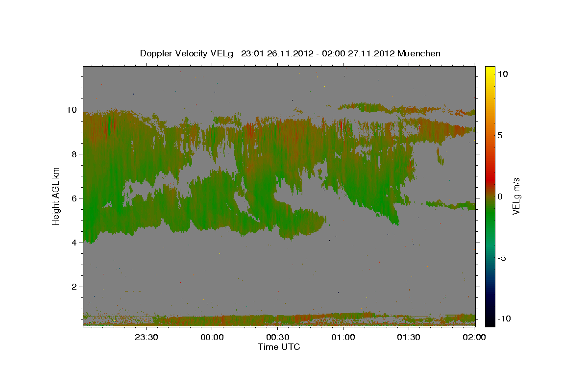
Task: Click the "Muenchen" location text in title
Action: 419,53
